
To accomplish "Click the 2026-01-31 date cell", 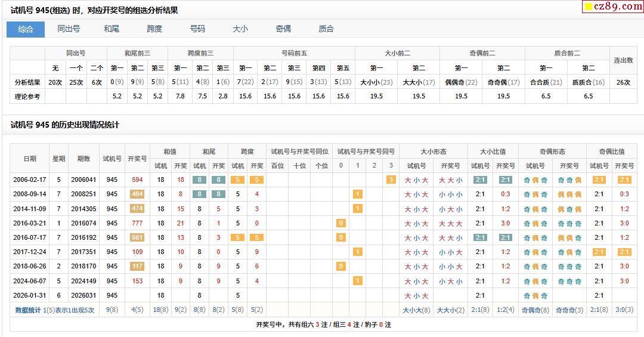I will coord(30,295).
